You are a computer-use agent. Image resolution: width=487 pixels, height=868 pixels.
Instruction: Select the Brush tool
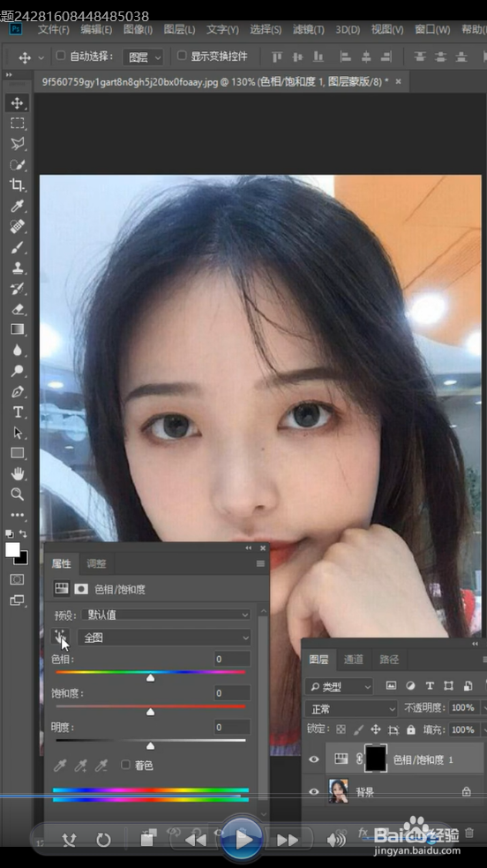pos(17,247)
